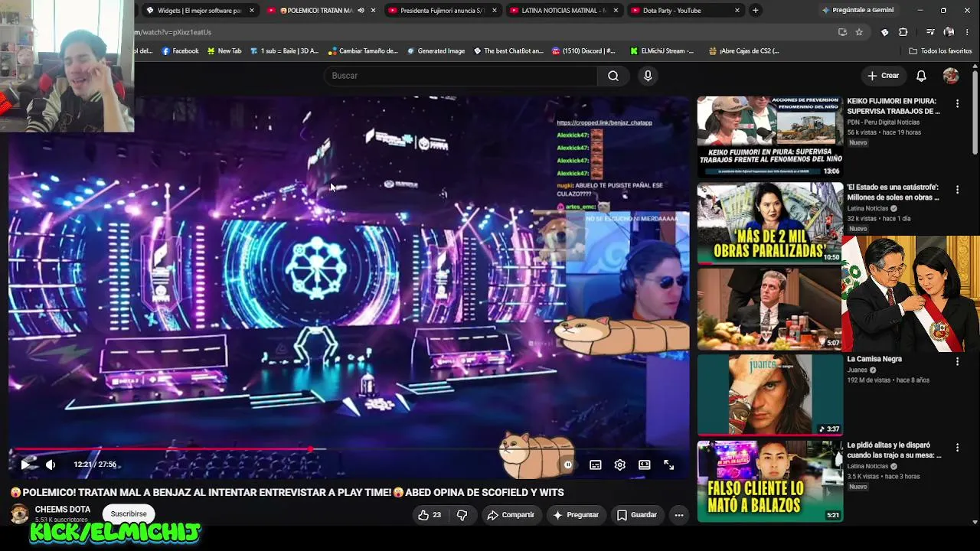Like the video with thumbs-up icon
Viewport: 980px width, 551px height.
(x=429, y=515)
